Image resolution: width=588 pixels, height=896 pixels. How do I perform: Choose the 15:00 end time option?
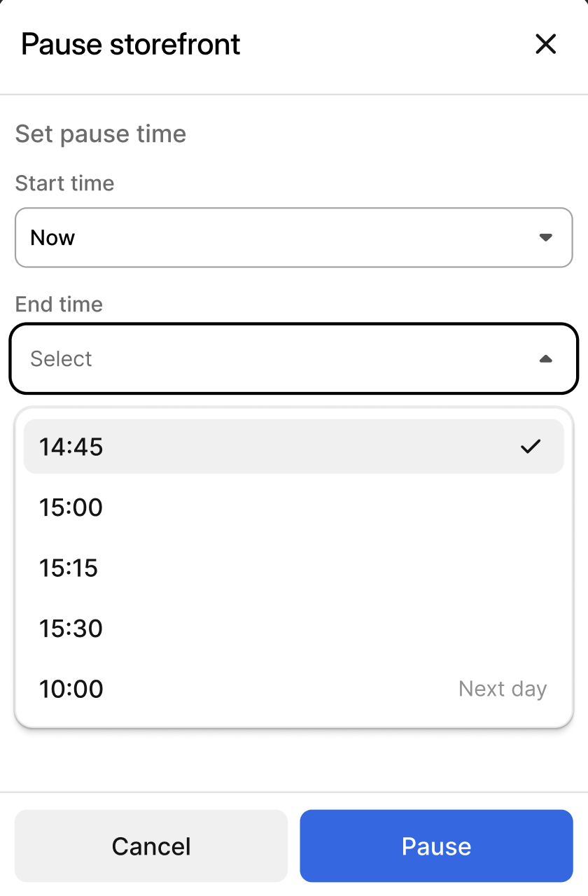coord(71,507)
